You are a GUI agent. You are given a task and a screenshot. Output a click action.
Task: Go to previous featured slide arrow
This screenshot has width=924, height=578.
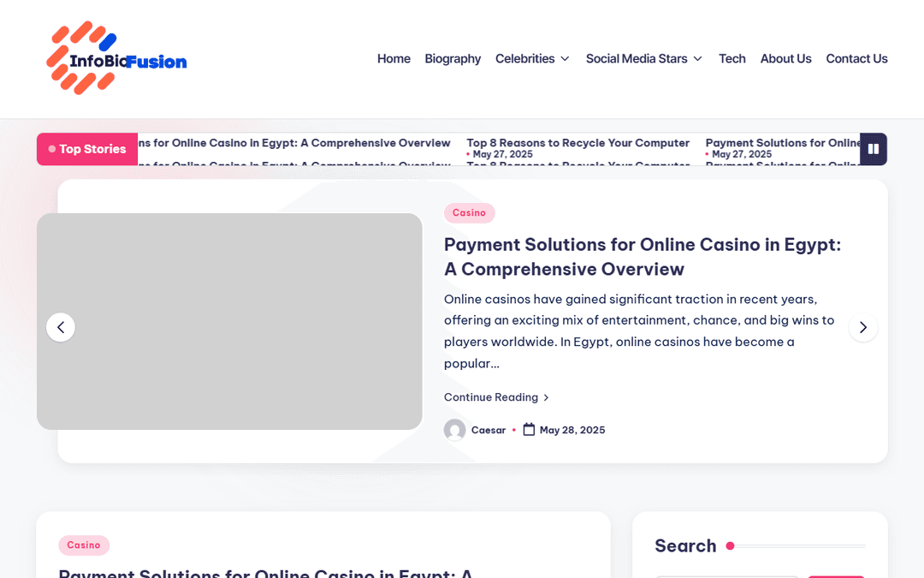[x=61, y=327]
